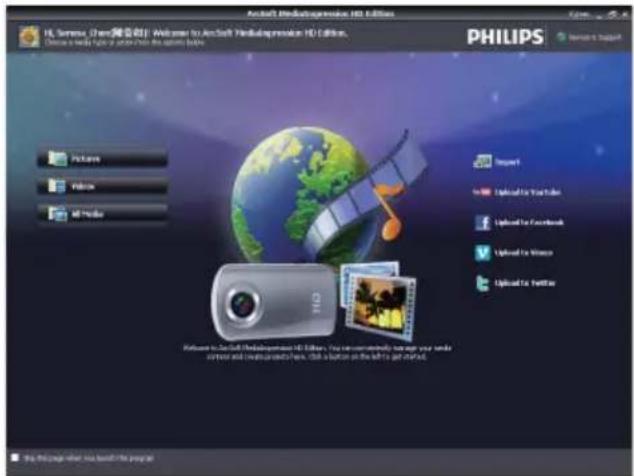
Task: Minimize the MediaImpression window
Action: click(600, 15)
